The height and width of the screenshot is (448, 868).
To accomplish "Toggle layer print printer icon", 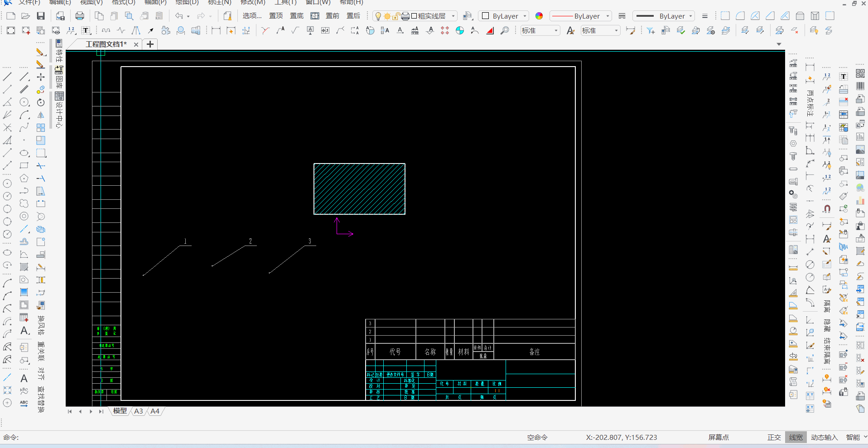I will click(x=405, y=16).
